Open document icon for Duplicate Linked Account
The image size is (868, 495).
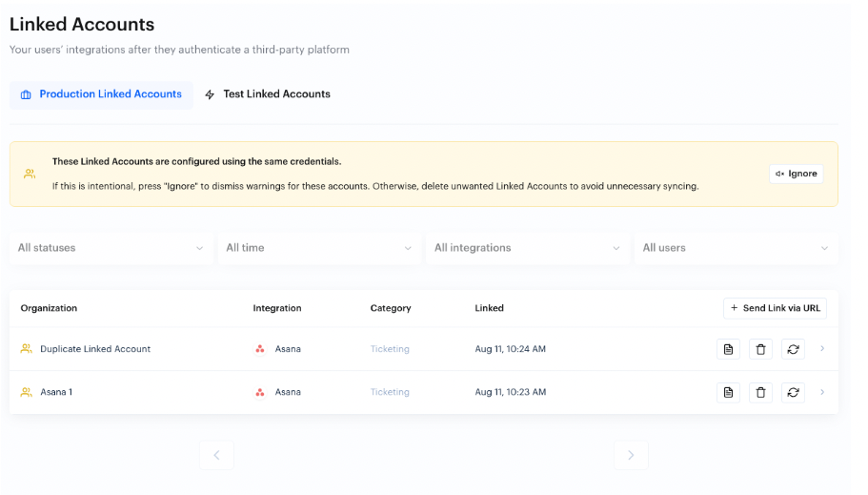tap(728, 349)
